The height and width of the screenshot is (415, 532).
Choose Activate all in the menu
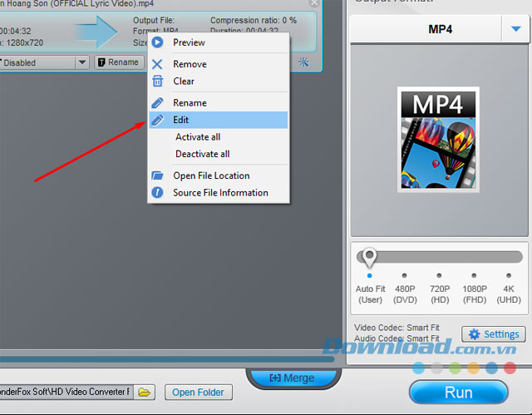(219, 136)
